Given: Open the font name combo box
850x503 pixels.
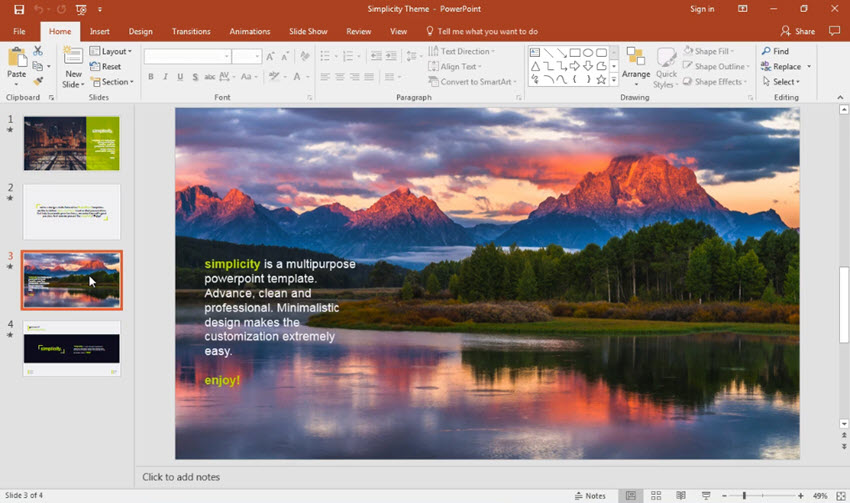Looking at the screenshot, I should 188,56.
